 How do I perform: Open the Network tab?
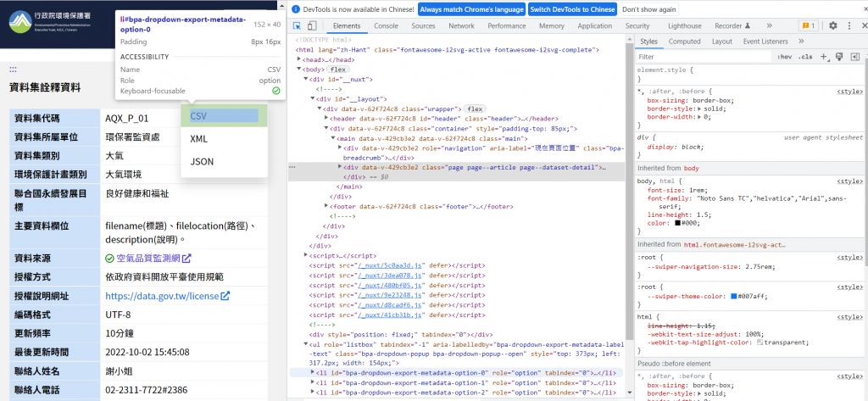click(x=461, y=25)
